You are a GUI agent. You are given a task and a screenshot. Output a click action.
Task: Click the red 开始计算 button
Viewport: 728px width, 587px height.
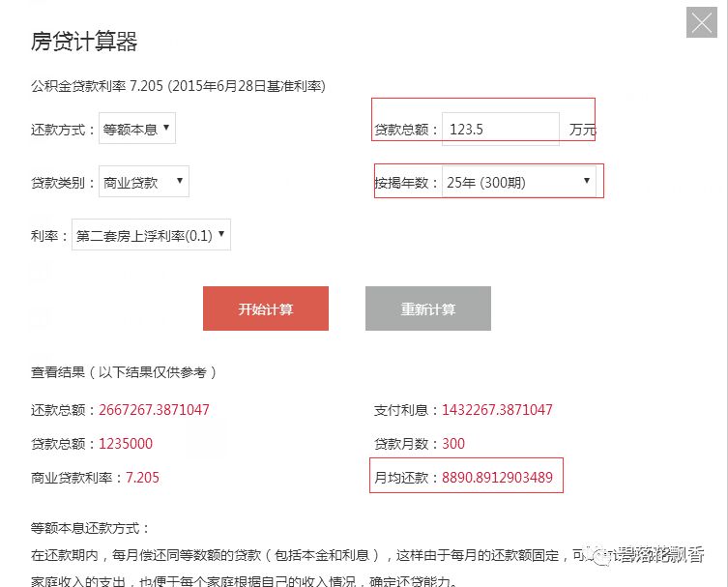point(266,308)
